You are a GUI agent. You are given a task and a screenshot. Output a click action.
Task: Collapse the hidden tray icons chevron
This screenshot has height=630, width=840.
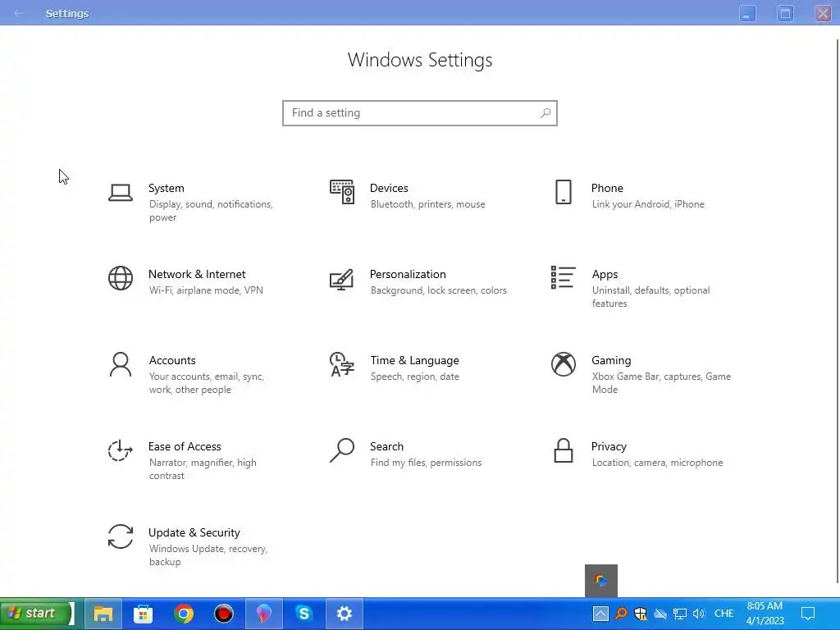tap(600, 614)
